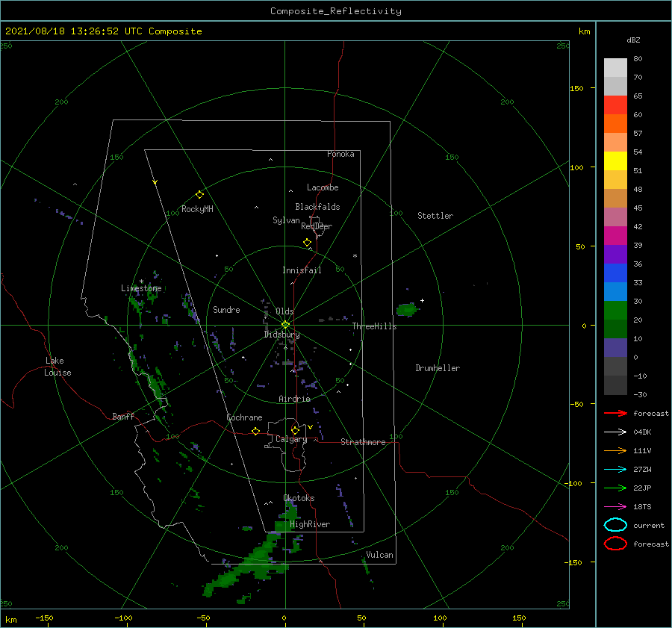Click the Calgary city label
The height and width of the screenshot is (628, 672).
(291, 439)
